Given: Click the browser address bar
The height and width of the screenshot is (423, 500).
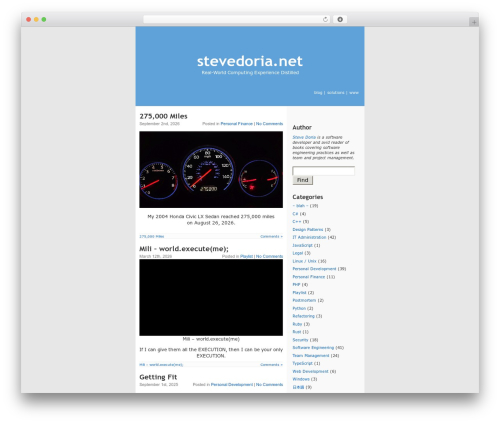Looking at the screenshot, I should [237, 20].
